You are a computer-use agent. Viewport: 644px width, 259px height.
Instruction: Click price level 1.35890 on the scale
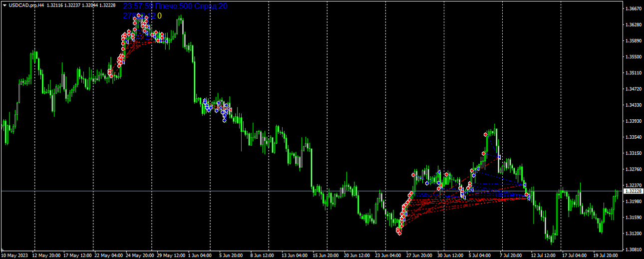coord(633,40)
